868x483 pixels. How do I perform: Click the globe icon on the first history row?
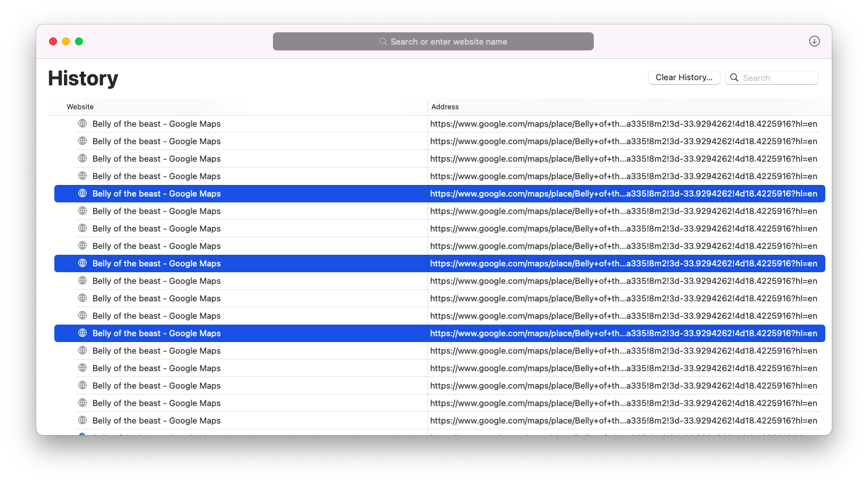coord(82,123)
